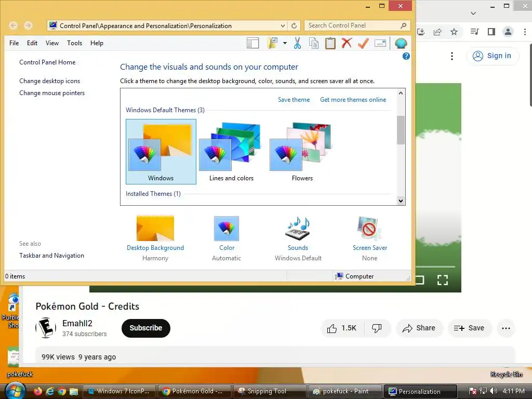This screenshot has height=399, width=532.
Task: Open the View menu
Action: point(52,43)
